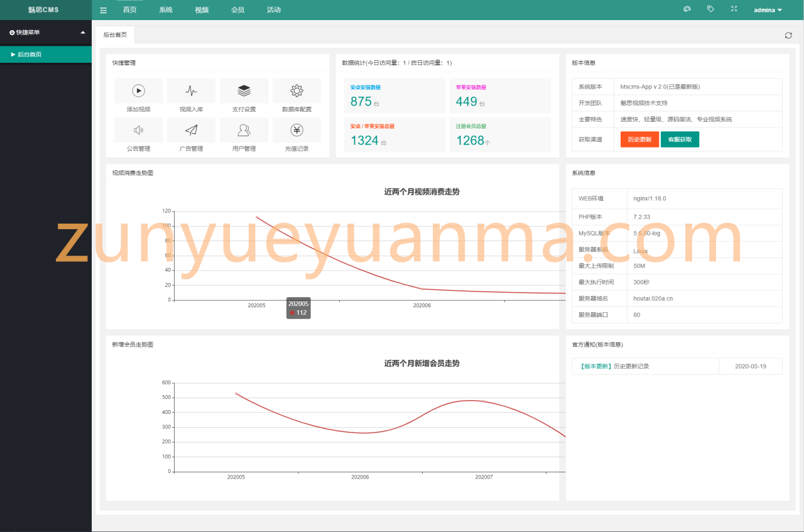Click the green 客服获取 button
The image size is (804, 532).
tap(680, 139)
